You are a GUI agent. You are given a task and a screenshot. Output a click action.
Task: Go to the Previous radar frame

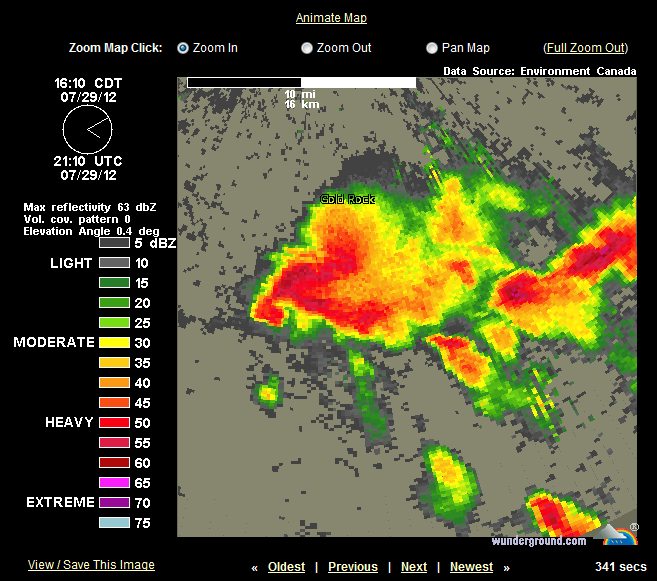coord(353,567)
